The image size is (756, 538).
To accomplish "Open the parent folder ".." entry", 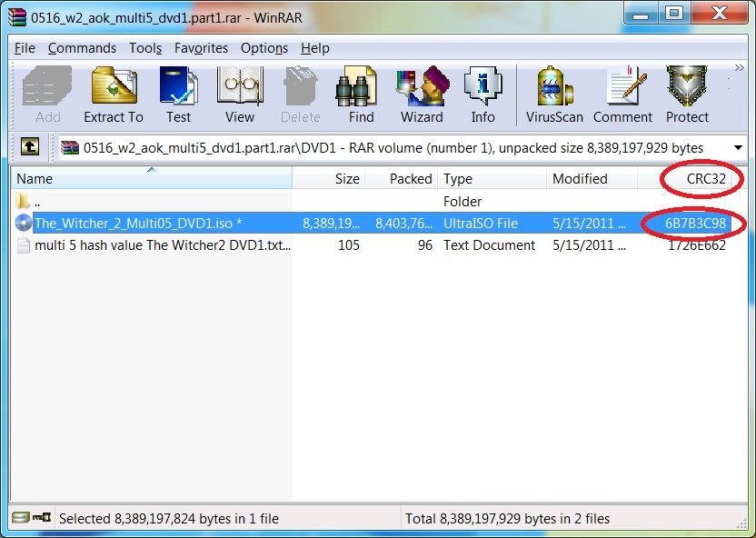I will tap(36, 202).
